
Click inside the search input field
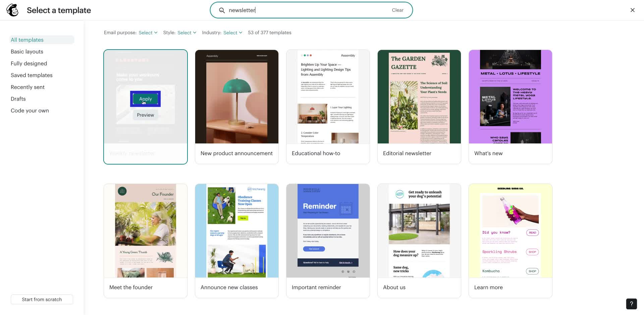point(302,10)
